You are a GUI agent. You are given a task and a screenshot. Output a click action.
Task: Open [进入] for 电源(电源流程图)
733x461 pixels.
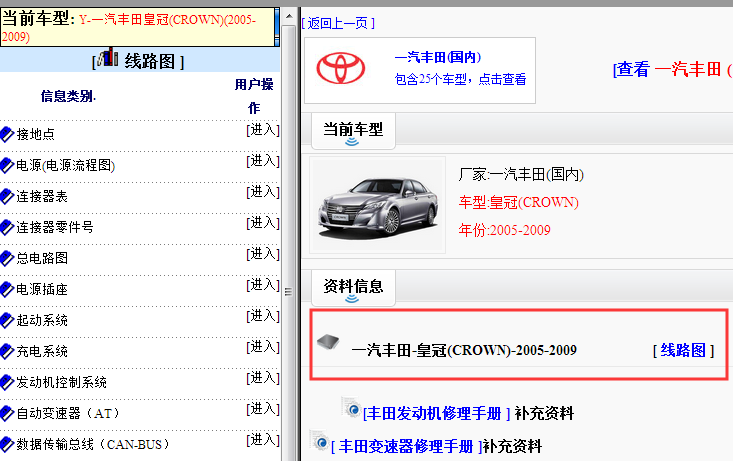pos(263,161)
